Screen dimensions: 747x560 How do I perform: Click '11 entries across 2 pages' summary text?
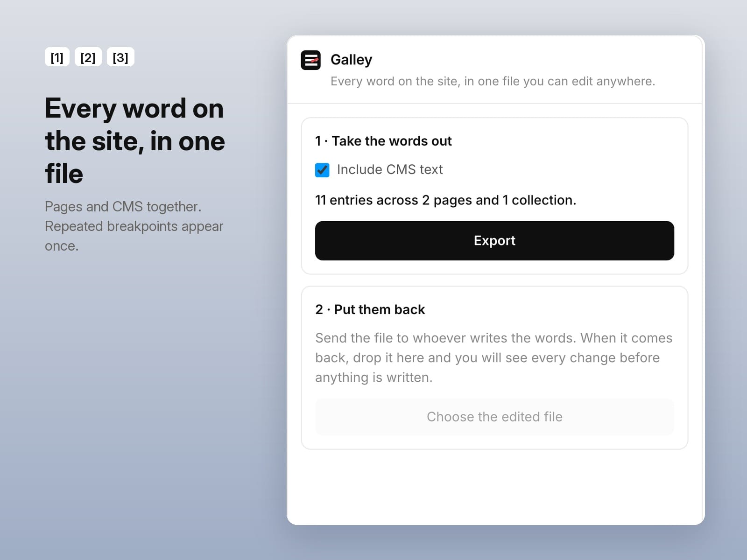[x=445, y=200]
